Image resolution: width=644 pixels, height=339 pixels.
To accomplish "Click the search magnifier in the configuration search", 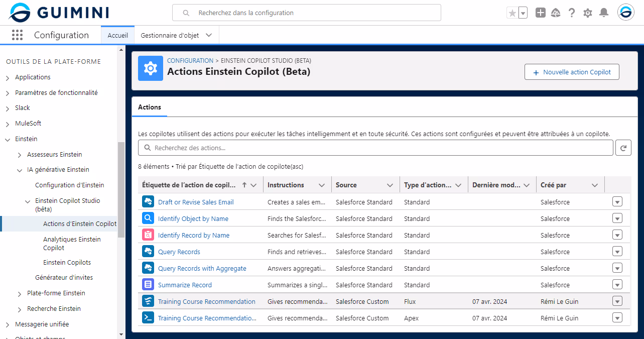I will click(x=186, y=13).
